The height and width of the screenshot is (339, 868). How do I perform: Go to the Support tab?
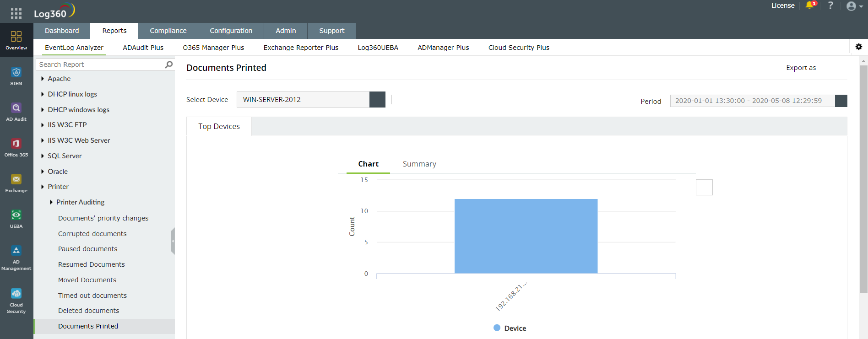(x=332, y=31)
